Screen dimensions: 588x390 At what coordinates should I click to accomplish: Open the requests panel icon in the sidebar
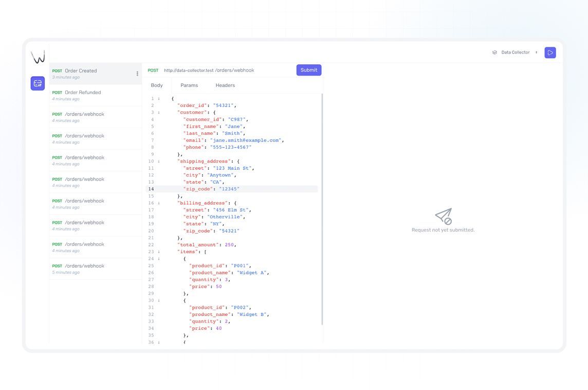tap(38, 83)
